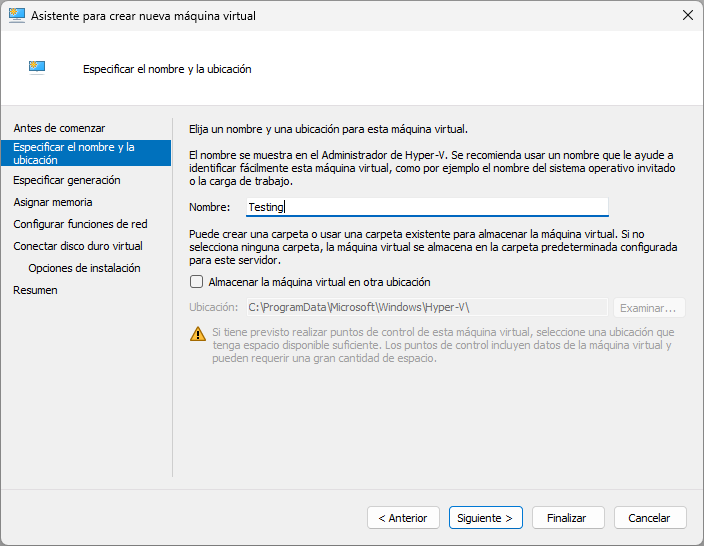Go back with the Anterior button

tap(403, 518)
